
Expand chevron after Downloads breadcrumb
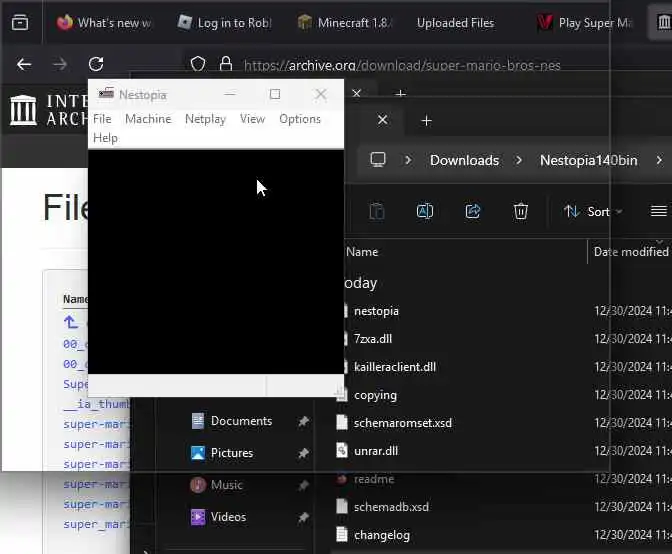tap(519, 160)
